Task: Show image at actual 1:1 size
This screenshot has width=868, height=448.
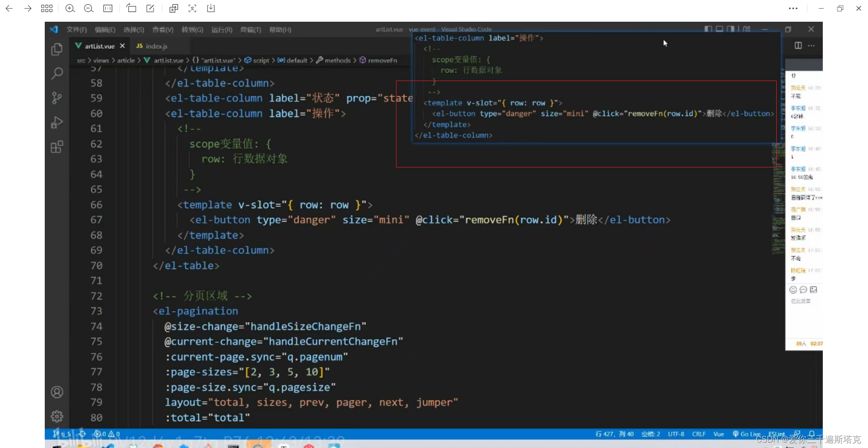Action: point(108,8)
